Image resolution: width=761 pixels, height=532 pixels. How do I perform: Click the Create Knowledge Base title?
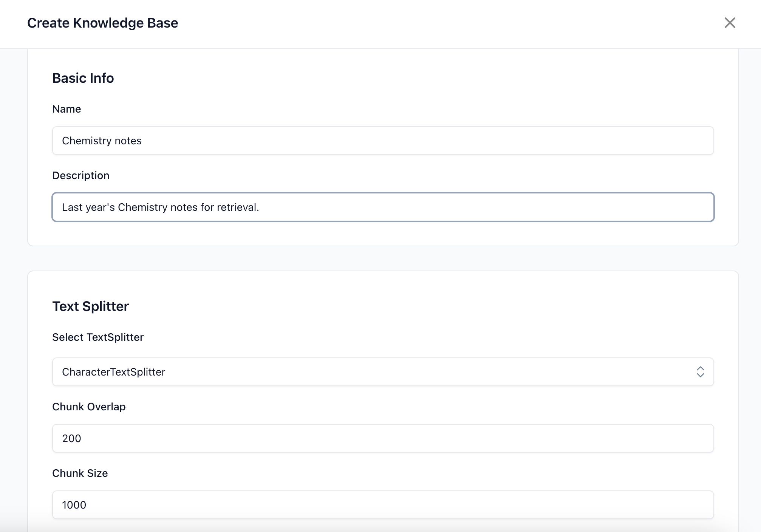(x=102, y=23)
